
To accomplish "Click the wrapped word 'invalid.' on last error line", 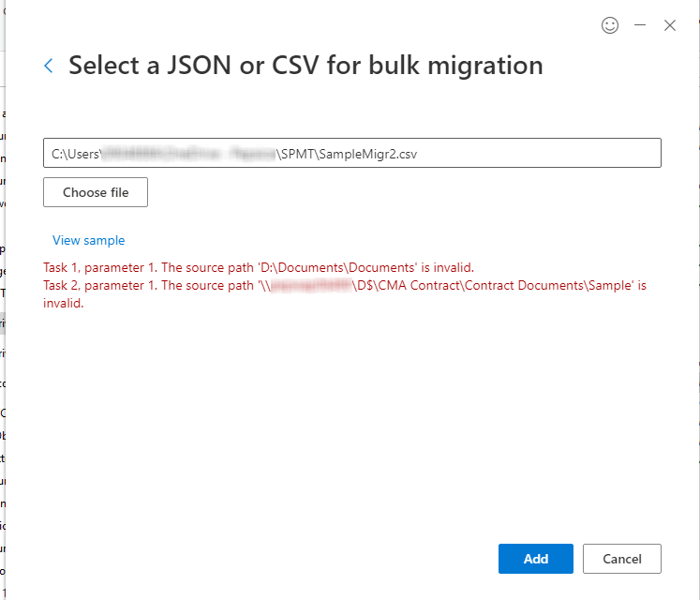I will (x=64, y=303).
